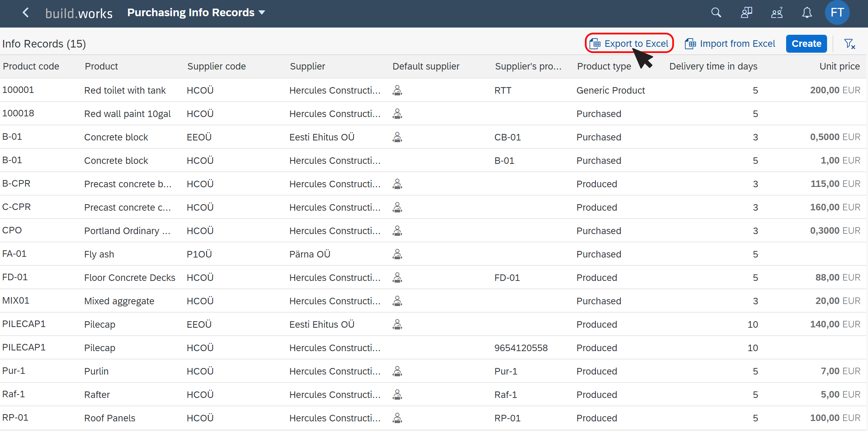Sort by Product code column header
Screen dimensions: 868x431
pos(31,66)
